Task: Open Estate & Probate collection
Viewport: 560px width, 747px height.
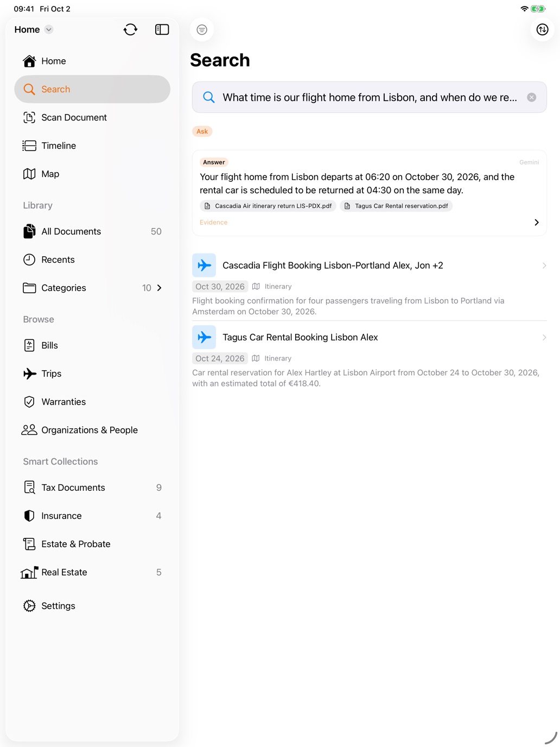Action: [92, 544]
